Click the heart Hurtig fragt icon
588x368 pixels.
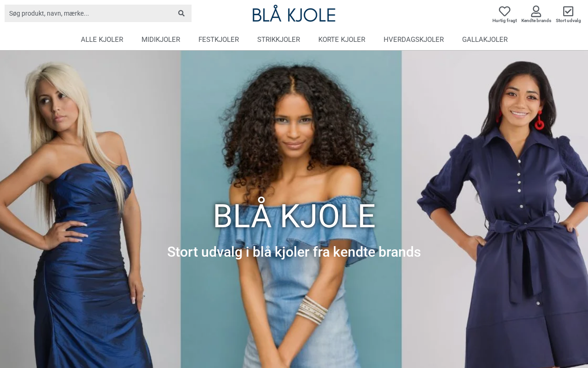504,11
